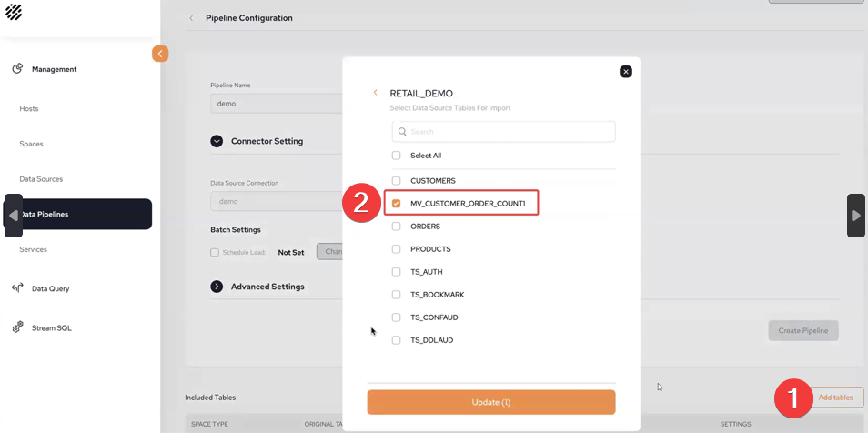Open Data Query via its icon
This screenshot has height=433, width=868.
(x=17, y=288)
